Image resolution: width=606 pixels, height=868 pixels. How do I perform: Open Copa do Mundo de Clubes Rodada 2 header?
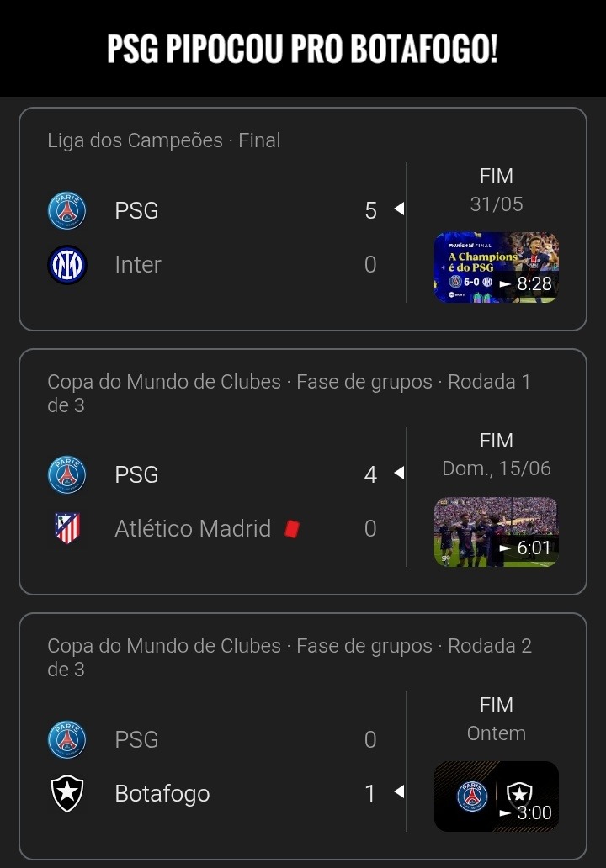pos(290,657)
